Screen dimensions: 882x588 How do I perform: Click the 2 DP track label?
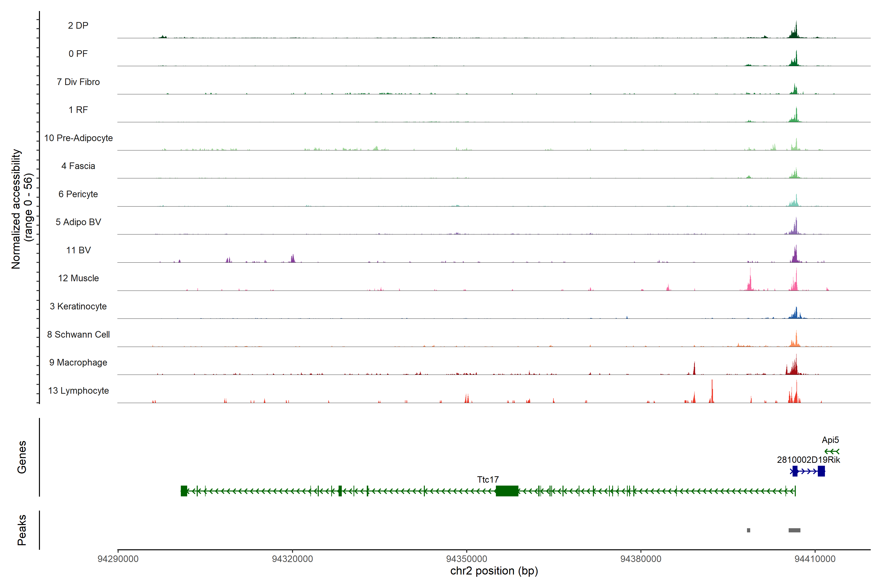(x=78, y=25)
